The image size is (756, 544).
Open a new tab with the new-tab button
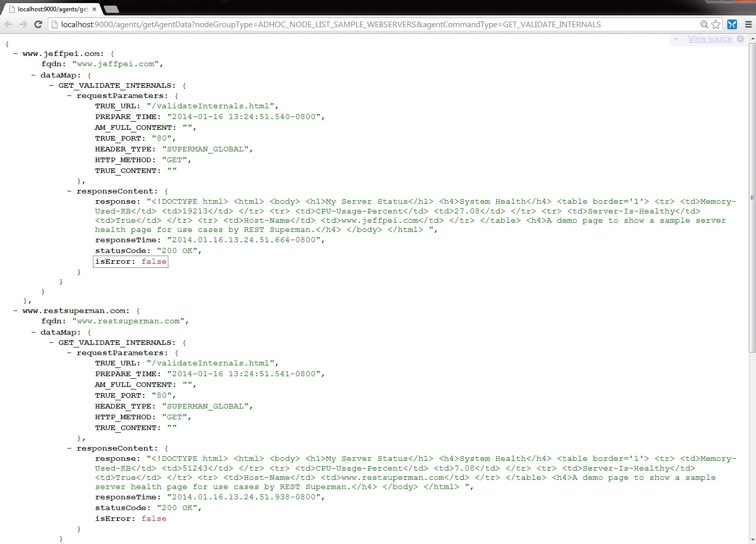pos(111,9)
